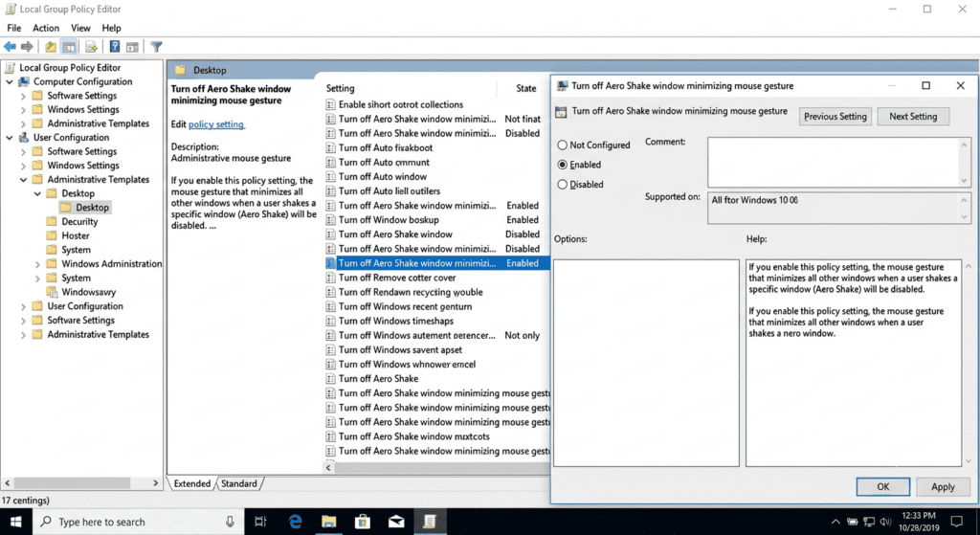Click the Previous Setting button

(x=835, y=116)
